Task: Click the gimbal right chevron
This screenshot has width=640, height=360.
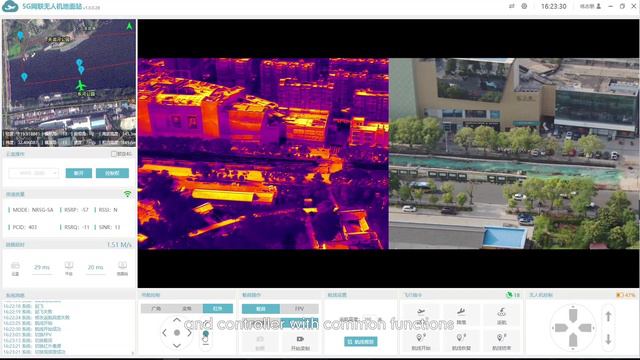Action: click(189, 333)
